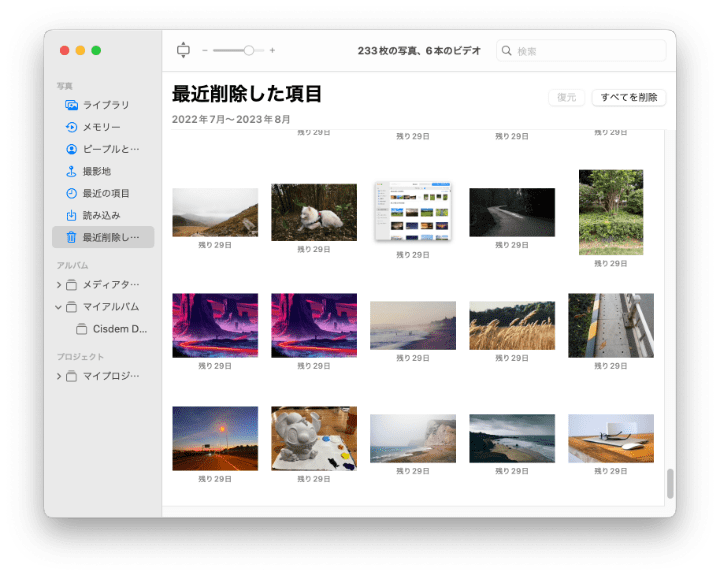Expand the メディアタイプ album group

pyautogui.click(x=59, y=285)
